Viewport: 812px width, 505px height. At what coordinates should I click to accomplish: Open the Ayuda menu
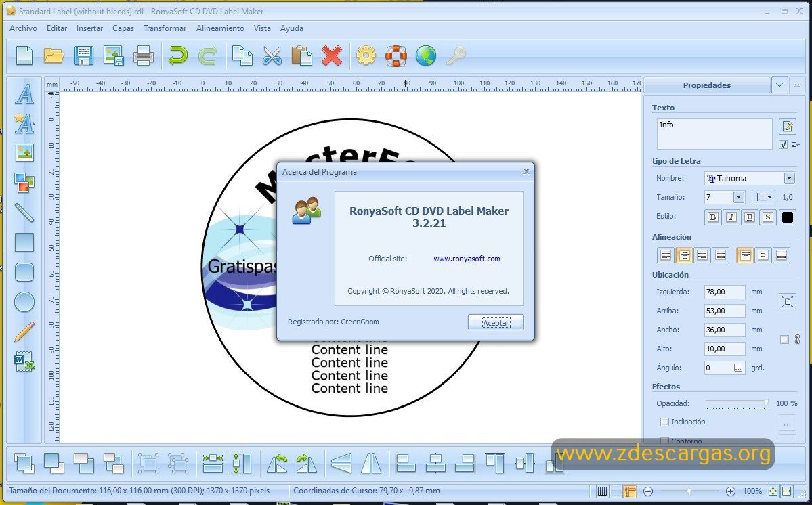[292, 28]
